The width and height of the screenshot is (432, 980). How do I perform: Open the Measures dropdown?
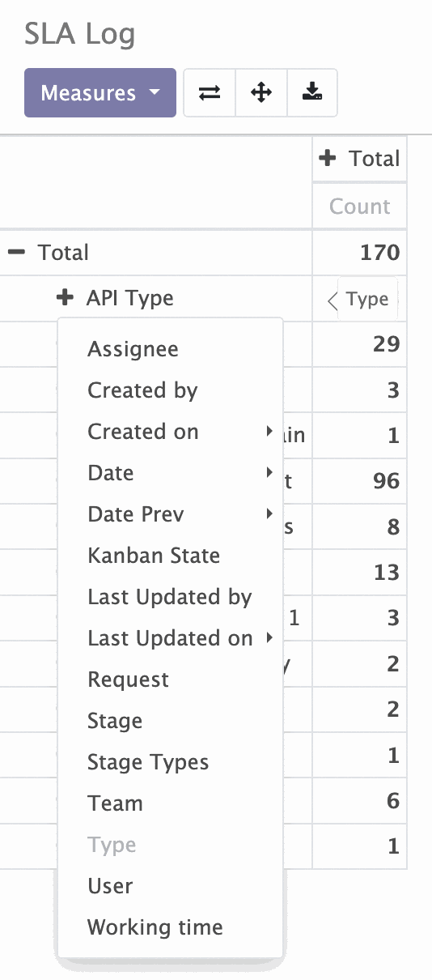(100, 93)
